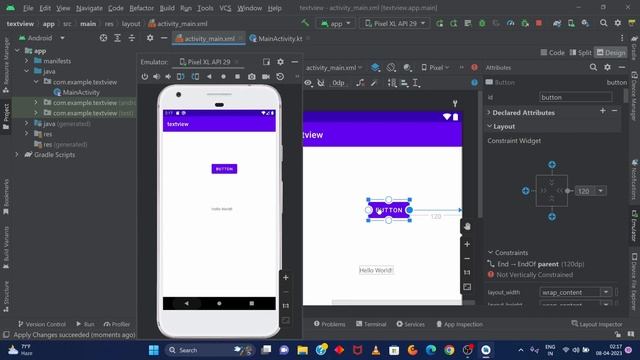Zoom in the layout design view

(467, 244)
